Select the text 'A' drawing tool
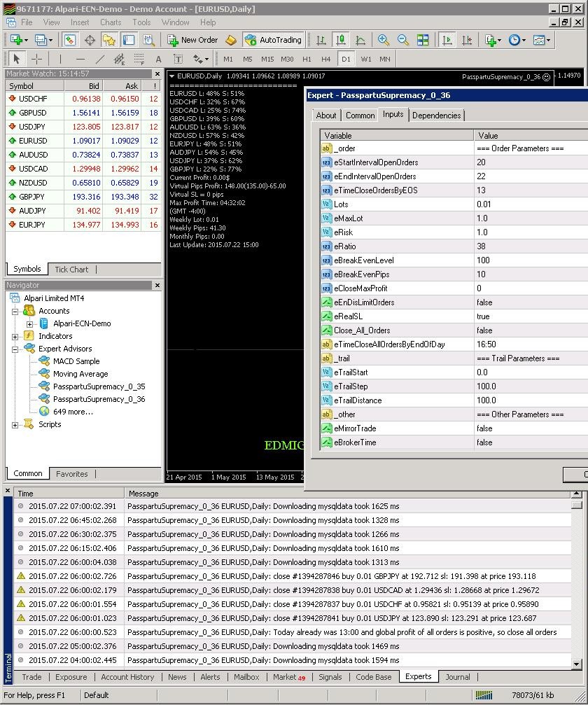Viewport: 588px width, 705px height. tap(158, 59)
